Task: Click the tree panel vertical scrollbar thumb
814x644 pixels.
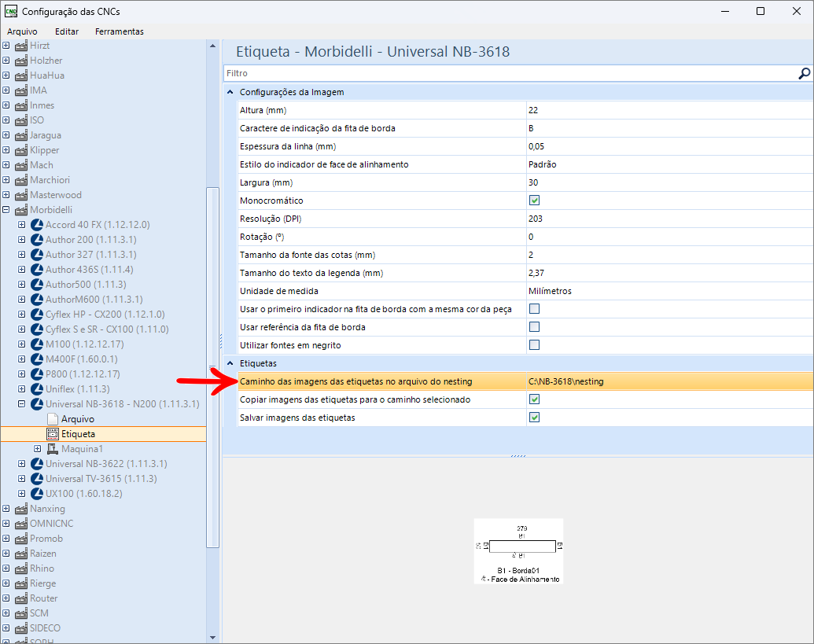Action: click(x=213, y=367)
